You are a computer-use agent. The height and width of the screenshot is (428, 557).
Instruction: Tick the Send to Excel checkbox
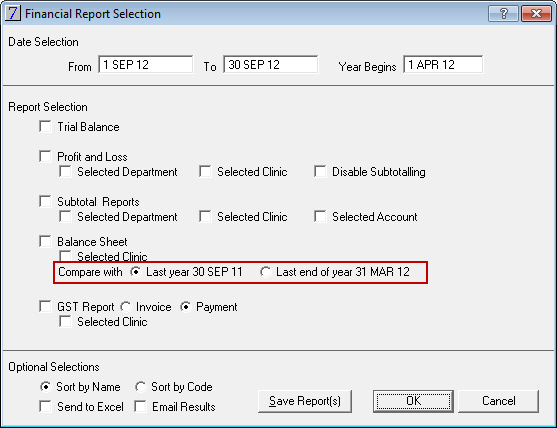45,406
